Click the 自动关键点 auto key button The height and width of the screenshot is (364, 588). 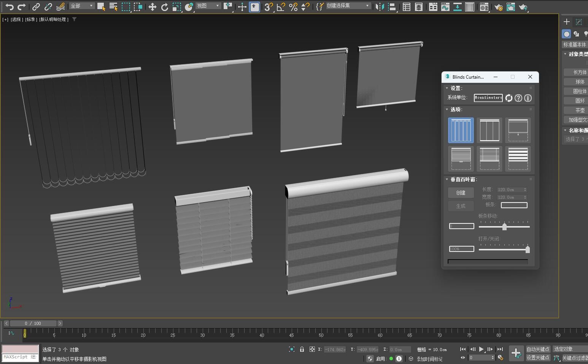[538, 349]
